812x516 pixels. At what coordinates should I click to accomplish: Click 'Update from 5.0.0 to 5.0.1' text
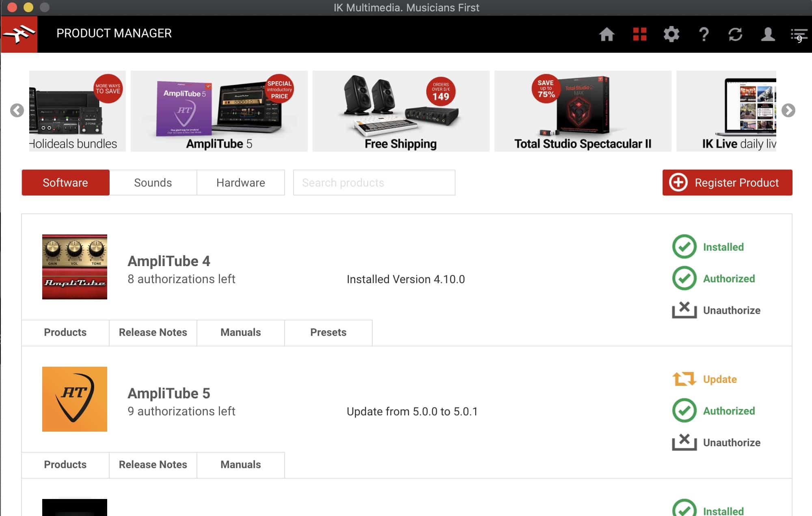(x=412, y=411)
